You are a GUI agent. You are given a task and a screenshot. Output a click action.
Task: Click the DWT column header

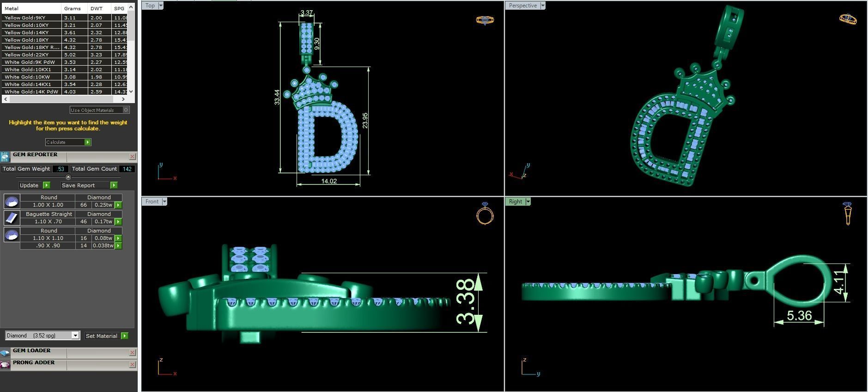[99, 8]
